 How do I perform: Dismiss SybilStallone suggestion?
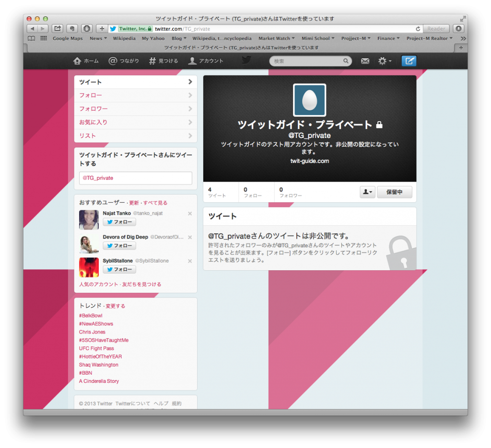pos(190,261)
